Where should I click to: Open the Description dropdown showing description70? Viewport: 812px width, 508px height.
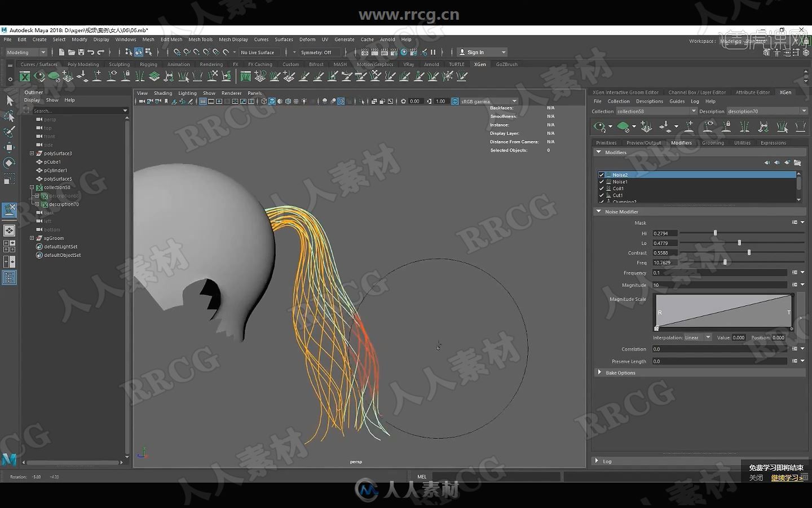pos(767,111)
